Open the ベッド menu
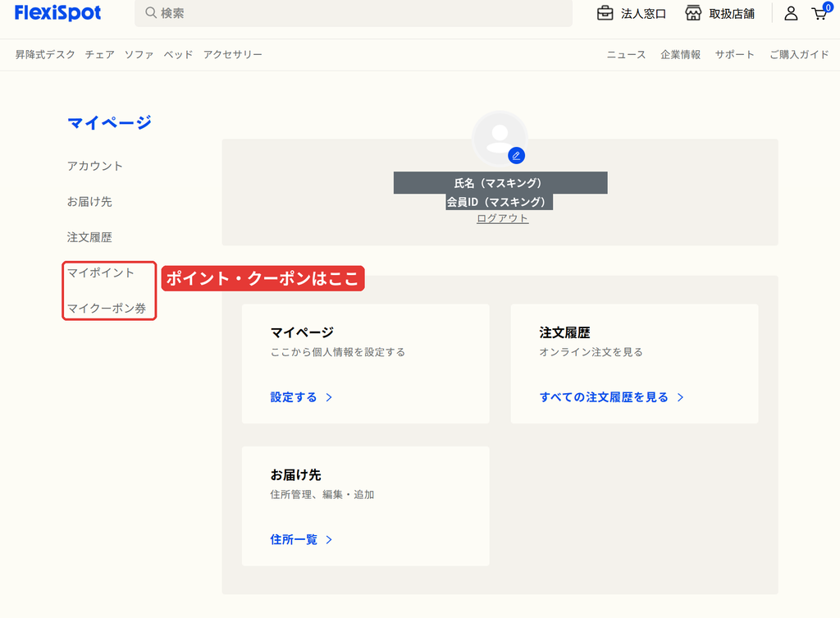840x618 pixels. (178, 54)
